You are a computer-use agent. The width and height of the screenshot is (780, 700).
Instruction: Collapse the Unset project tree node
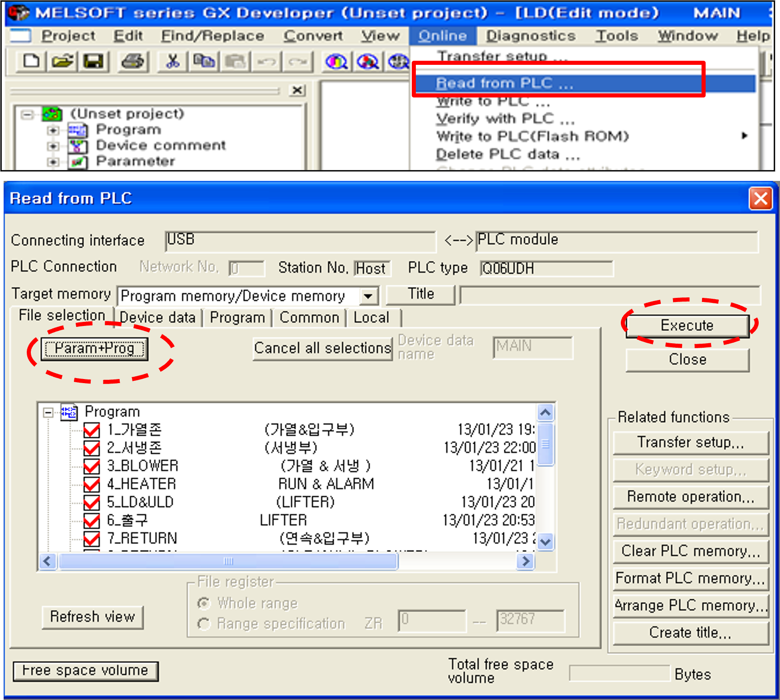coord(27,114)
